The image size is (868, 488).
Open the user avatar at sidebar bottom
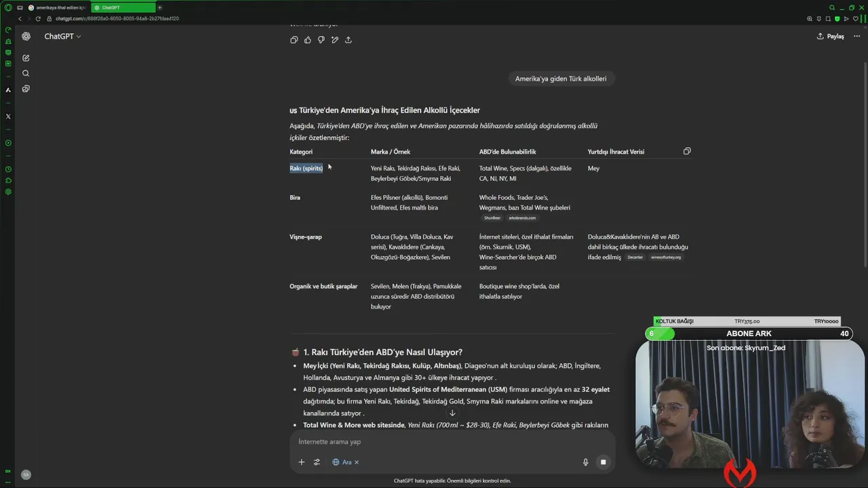click(x=26, y=475)
